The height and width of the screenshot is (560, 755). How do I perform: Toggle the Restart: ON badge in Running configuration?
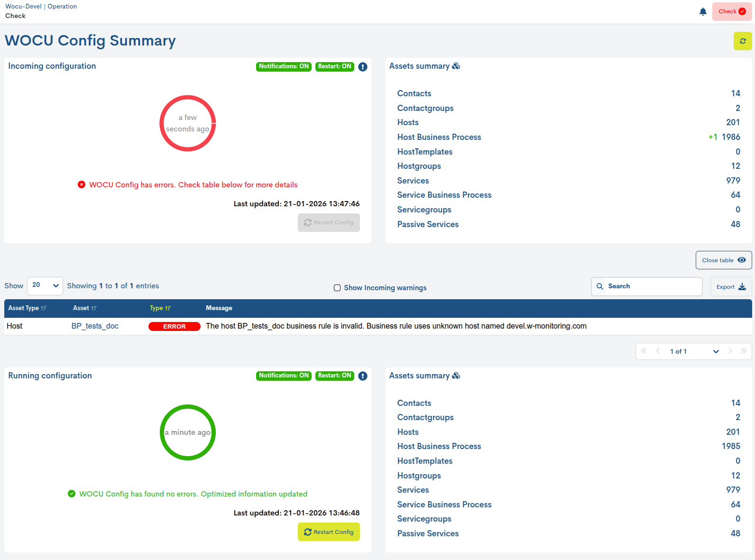334,376
